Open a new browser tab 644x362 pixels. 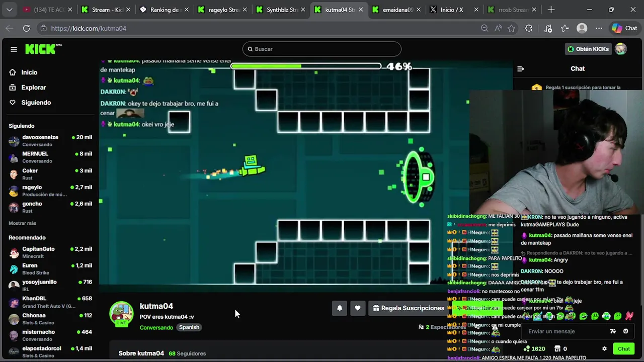click(x=551, y=10)
